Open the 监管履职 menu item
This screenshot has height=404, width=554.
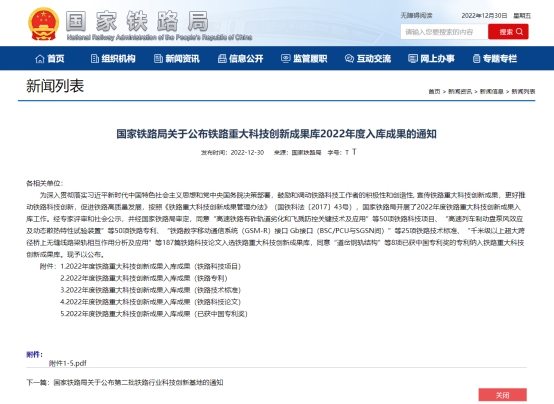(304, 59)
